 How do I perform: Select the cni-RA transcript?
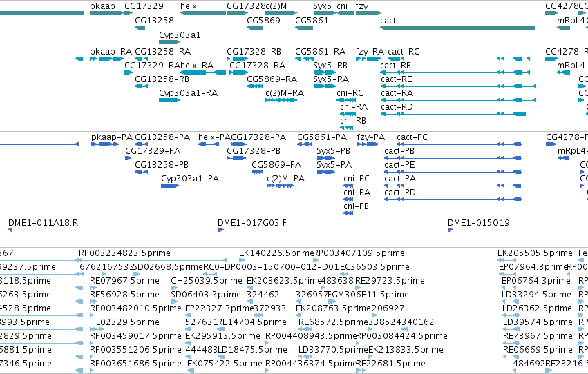(348, 114)
